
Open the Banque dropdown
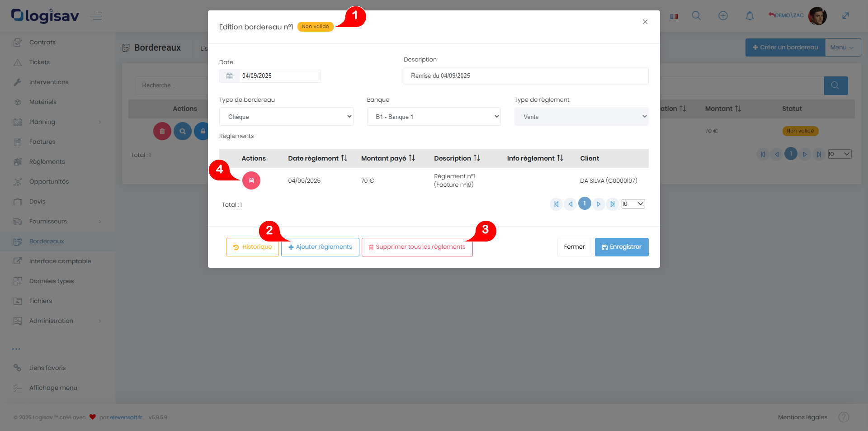click(434, 117)
